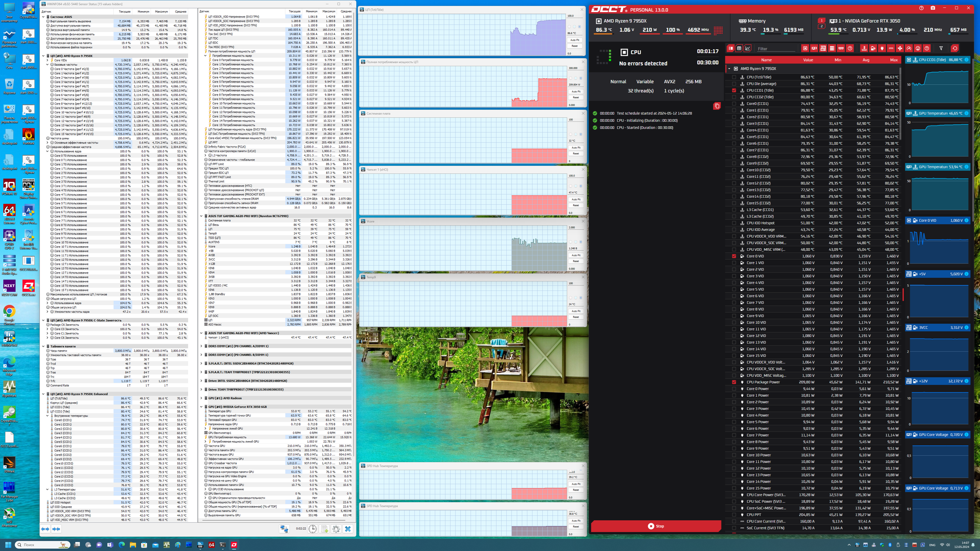Collapse the AMD Ryzen 9 7950X sensor group
980x551 pixels.
pyautogui.click(x=729, y=69)
